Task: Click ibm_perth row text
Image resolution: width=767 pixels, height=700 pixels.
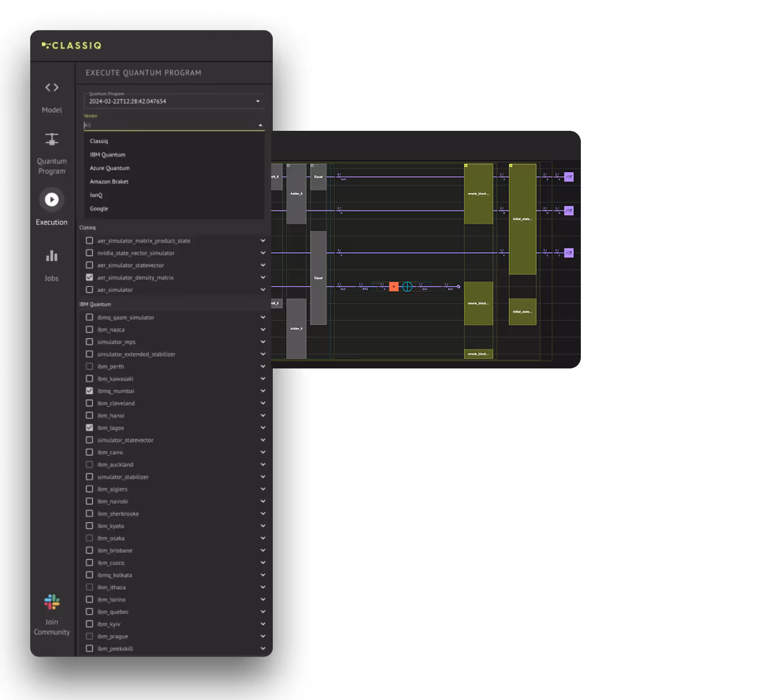Action: coord(111,366)
